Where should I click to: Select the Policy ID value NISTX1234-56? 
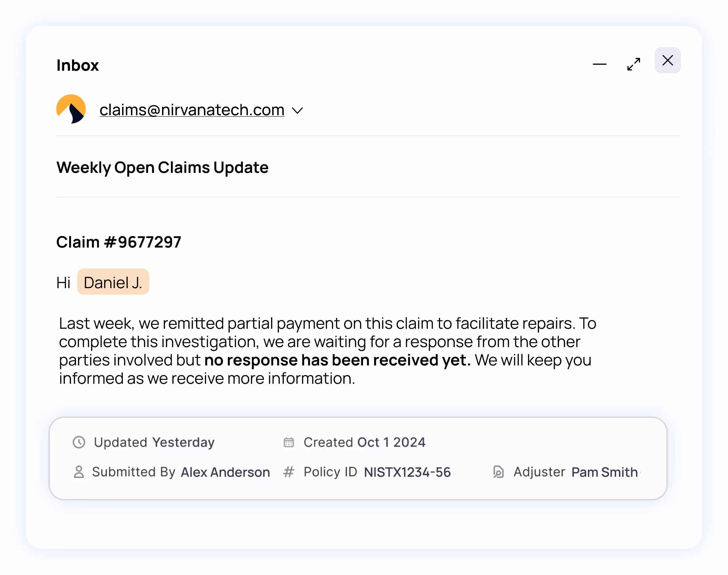407,472
